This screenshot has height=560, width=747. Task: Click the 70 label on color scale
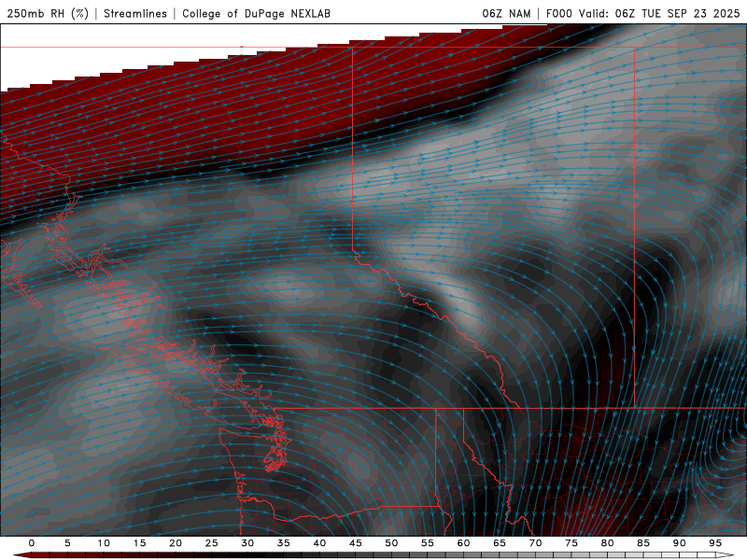535,543
